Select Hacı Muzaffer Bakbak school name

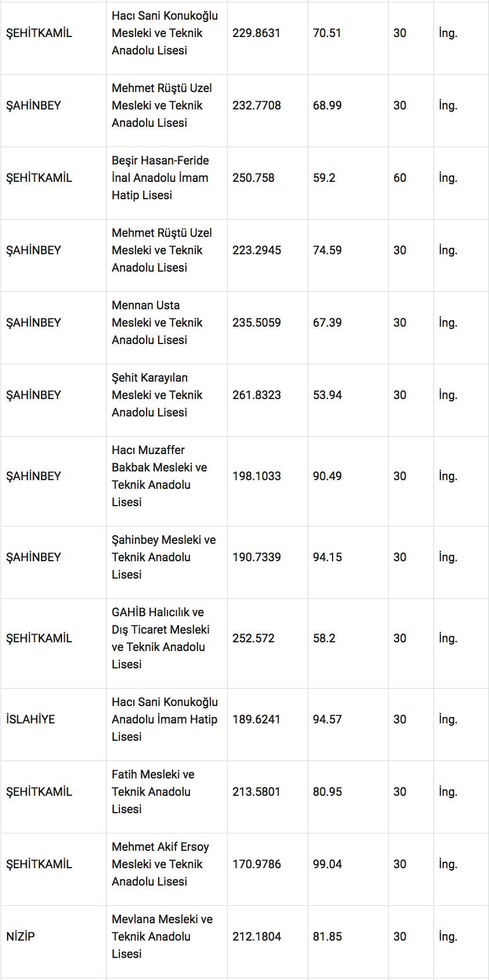(x=159, y=476)
